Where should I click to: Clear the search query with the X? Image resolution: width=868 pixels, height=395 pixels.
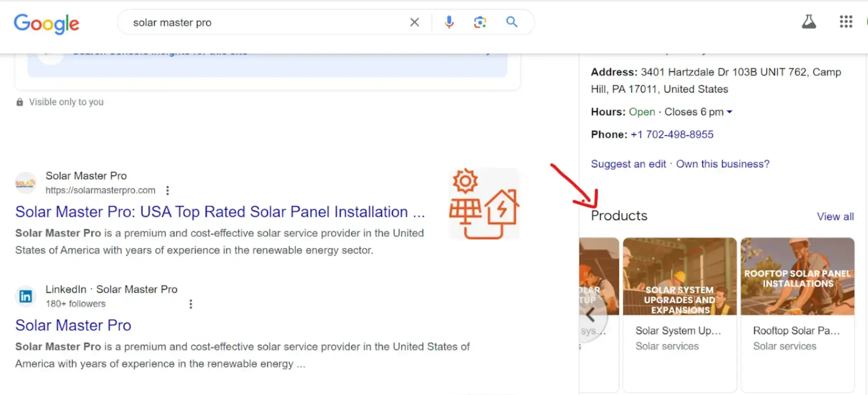click(414, 21)
